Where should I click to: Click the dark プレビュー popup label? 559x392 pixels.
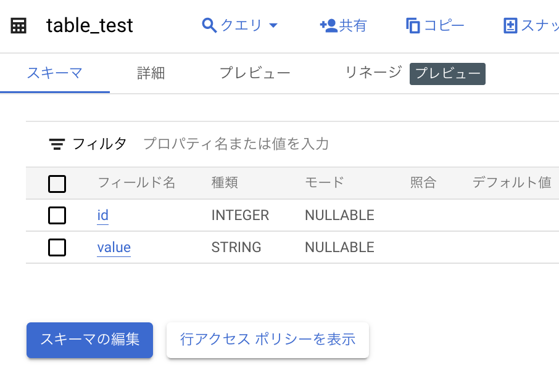(447, 73)
